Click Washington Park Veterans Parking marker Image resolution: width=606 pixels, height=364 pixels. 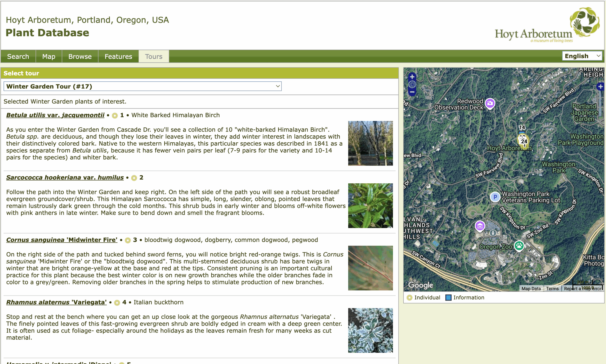(495, 197)
